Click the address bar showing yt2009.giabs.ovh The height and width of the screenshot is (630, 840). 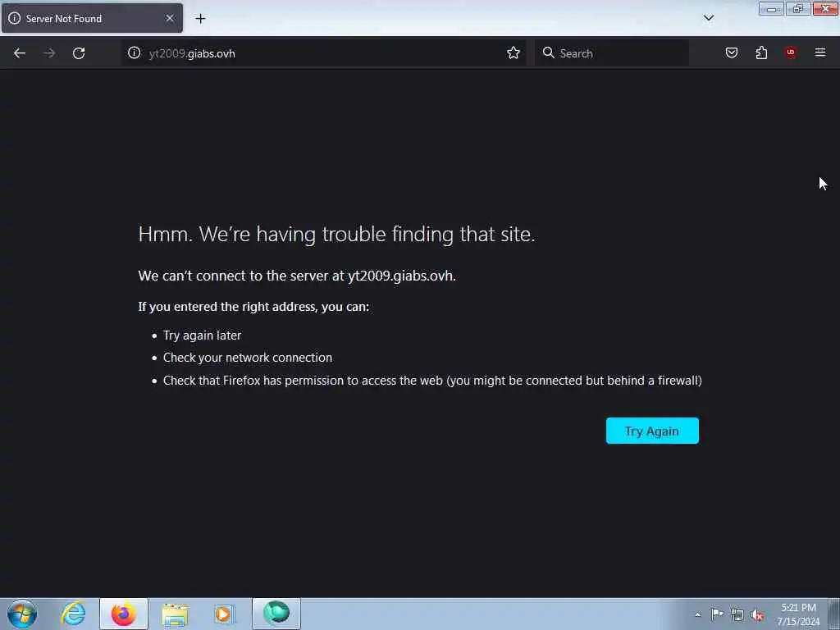324,53
